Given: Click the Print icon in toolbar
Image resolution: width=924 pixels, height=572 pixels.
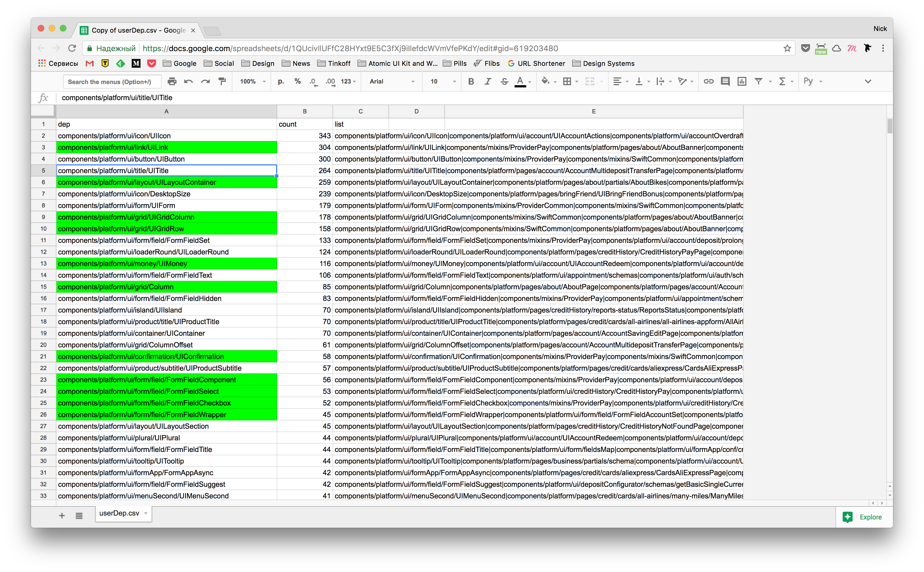Looking at the screenshot, I should (x=172, y=81).
